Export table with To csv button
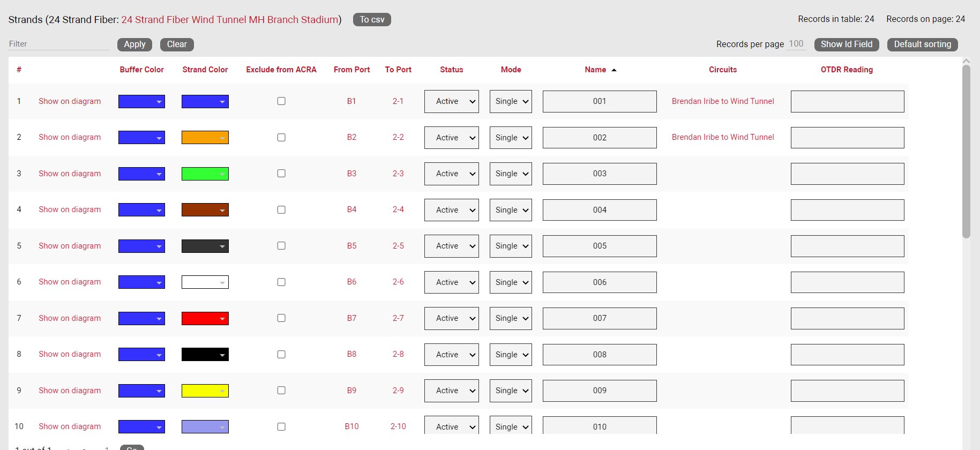The width and height of the screenshot is (980, 450). tap(372, 20)
